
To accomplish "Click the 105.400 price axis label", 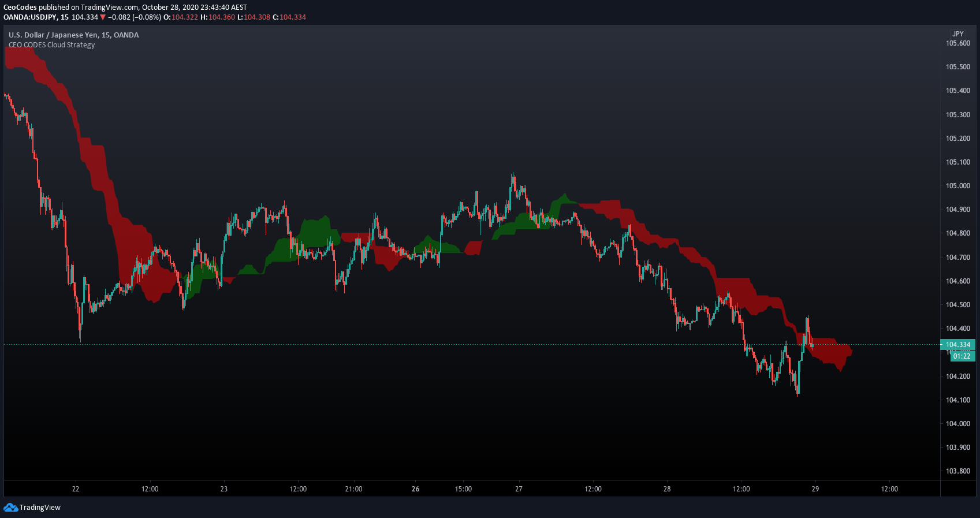I will [x=958, y=91].
